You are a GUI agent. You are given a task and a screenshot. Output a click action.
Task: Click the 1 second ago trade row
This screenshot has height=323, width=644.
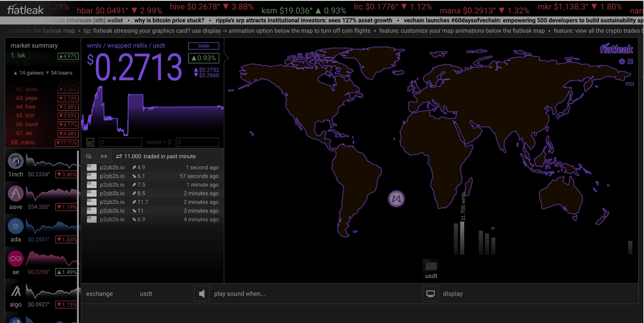pos(153,167)
